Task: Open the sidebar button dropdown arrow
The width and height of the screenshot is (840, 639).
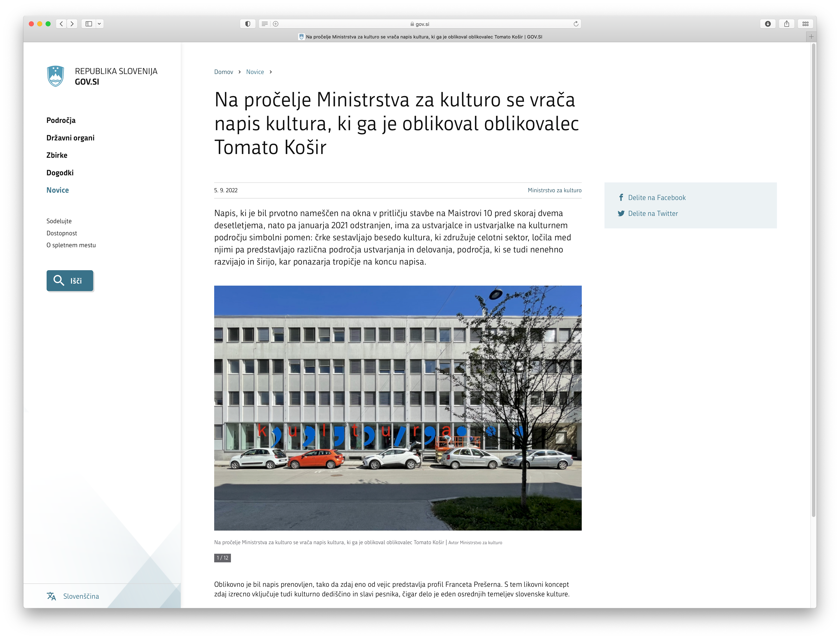Action: point(99,24)
